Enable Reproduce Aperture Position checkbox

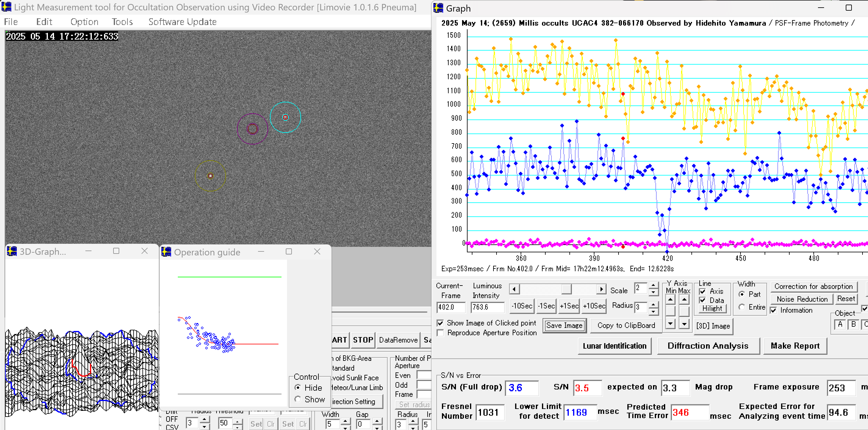440,333
